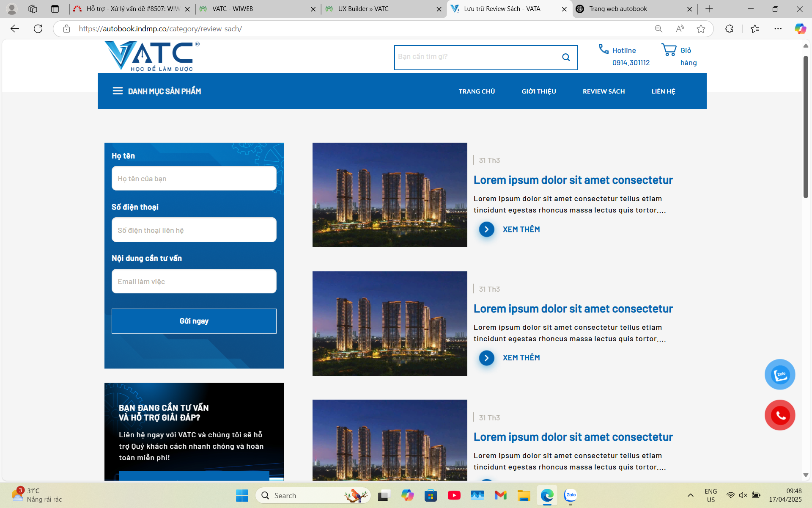
Task: Click first XEM THÊM link text
Action: pyautogui.click(x=521, y=229)
